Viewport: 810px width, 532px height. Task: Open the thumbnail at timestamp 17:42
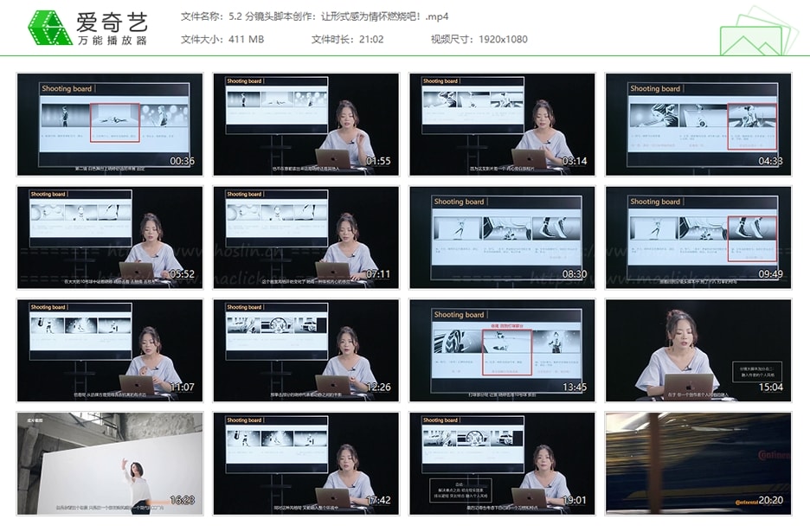[x=305, y=464]
